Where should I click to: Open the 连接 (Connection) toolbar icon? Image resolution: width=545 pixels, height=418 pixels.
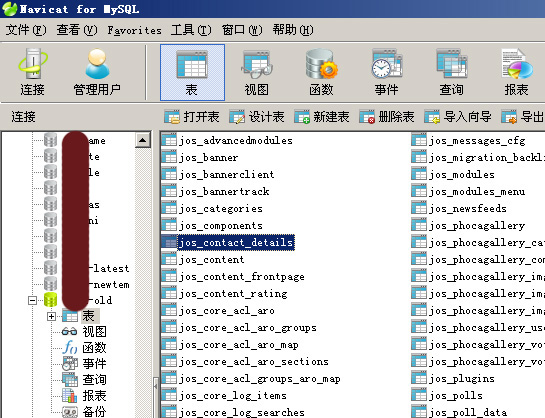(x=32, y=72)
